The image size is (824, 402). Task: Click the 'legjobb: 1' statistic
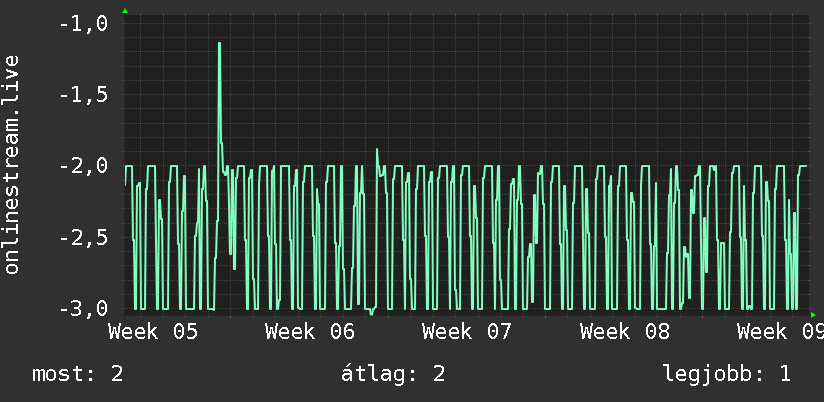727,374
